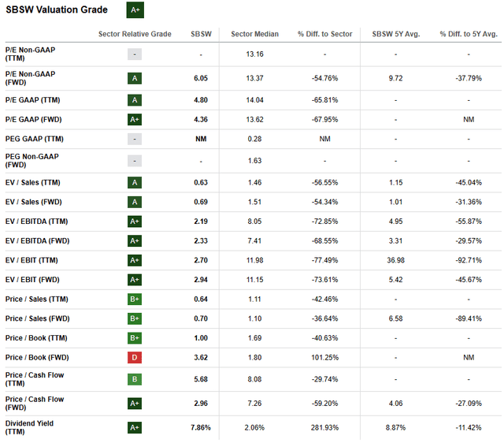Select the Price / Cash Flow (TTM) row label
The image size is (504, 443).
tap(35, 379)
